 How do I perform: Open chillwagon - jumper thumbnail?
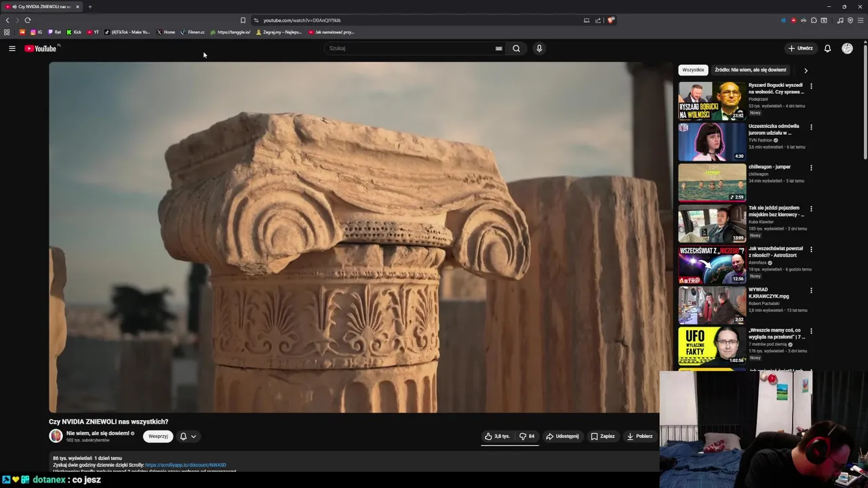[712, 182]
